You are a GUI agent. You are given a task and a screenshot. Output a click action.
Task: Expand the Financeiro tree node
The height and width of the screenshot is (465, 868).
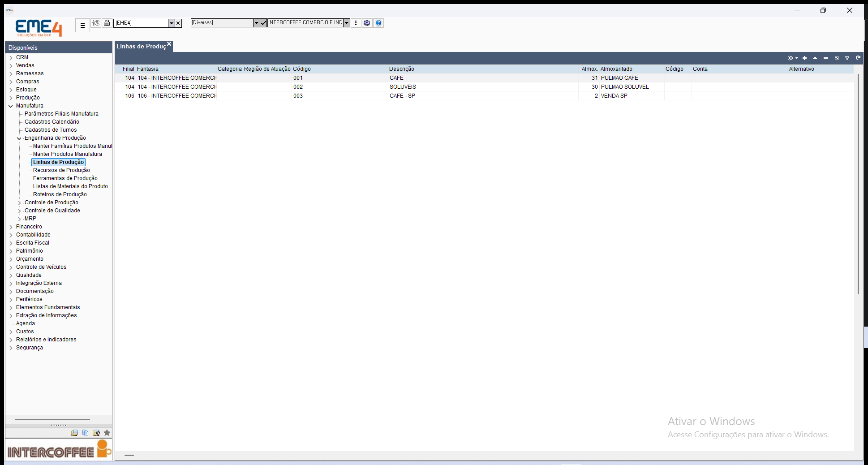(11, 227)
